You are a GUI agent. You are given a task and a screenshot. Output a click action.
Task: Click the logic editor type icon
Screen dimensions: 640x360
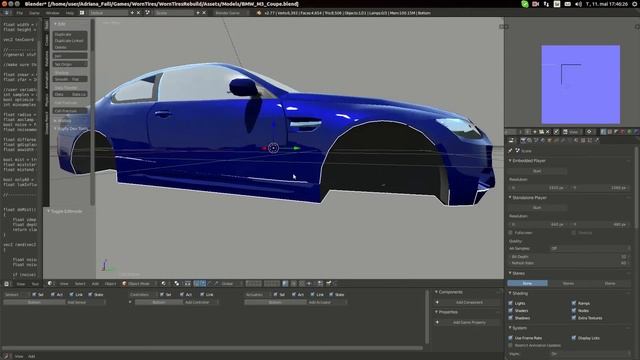pyautogui.click(x=6, y=356)
